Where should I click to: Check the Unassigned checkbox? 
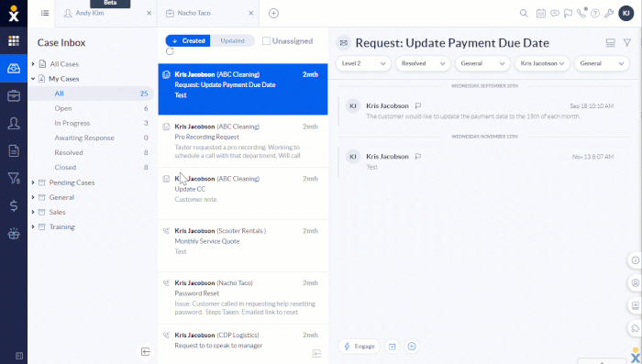click(x=266, y=41)
